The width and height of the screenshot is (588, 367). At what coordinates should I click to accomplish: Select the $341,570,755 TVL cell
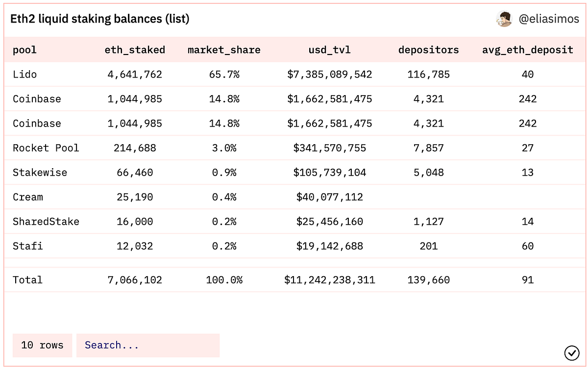[x=330, y=148]
